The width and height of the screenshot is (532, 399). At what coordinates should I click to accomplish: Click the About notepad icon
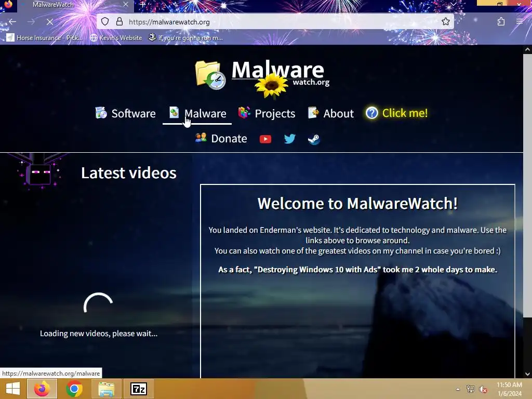click(x=313, y=112)
